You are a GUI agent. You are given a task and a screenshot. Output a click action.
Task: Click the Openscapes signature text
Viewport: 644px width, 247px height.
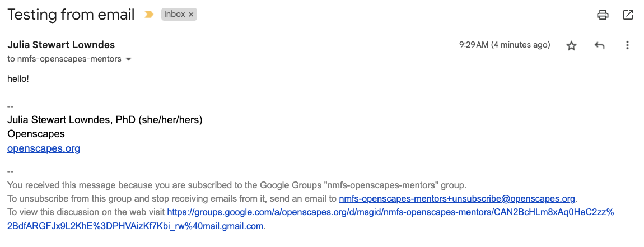[36, 134]
